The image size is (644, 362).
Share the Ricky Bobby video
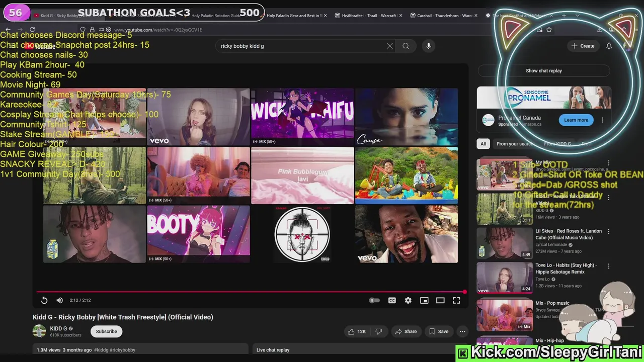click(406, 331)
